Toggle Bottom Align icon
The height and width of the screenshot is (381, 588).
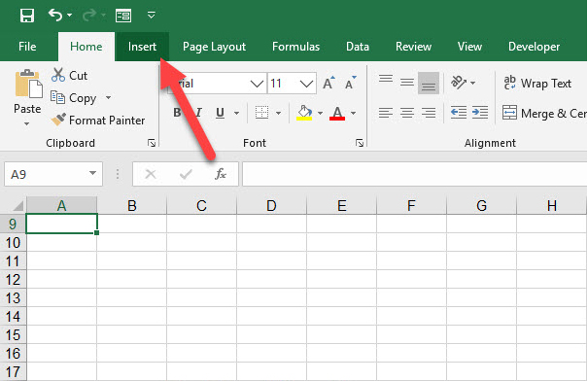[x=429, y=83]
